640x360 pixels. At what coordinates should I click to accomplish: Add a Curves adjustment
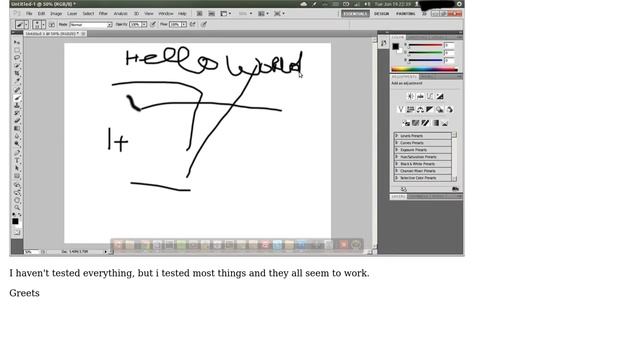point(430,96)
